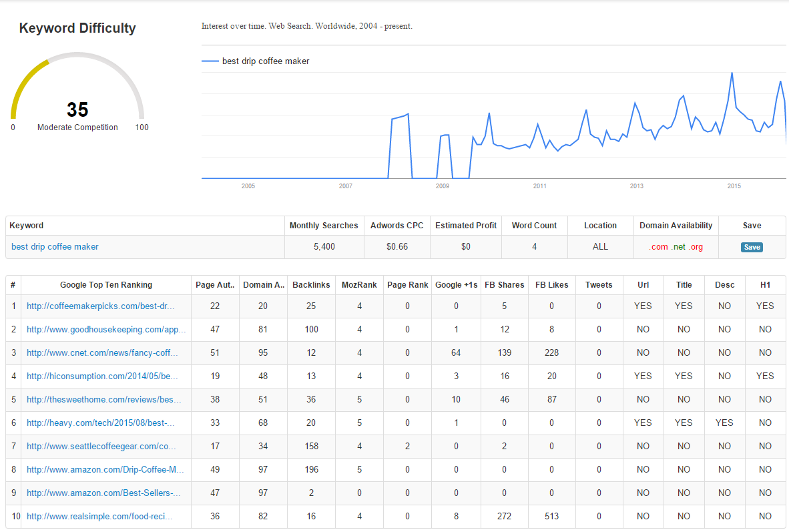Open the cnet.com fancy-coff result link
The image size is (789, 532).
[102, 353]
